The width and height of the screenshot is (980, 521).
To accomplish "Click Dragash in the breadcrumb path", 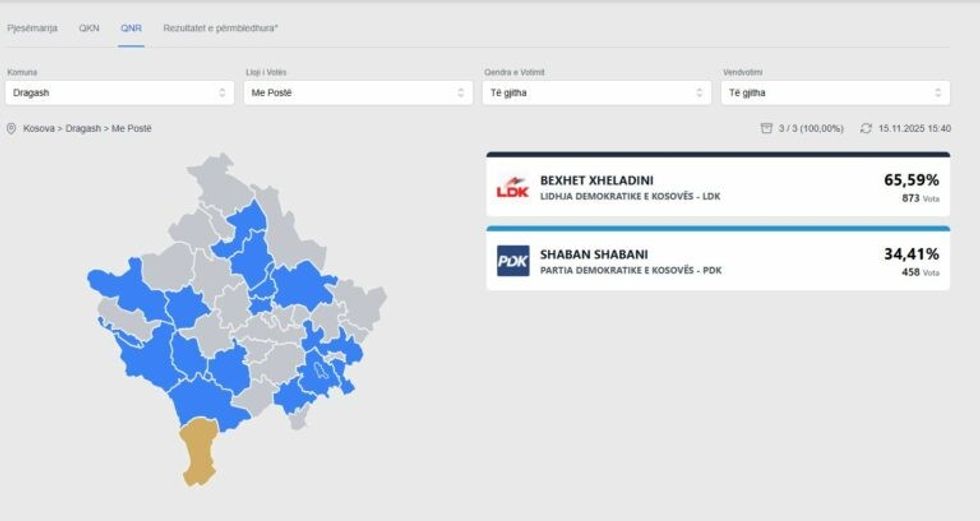I will (83, 129).
